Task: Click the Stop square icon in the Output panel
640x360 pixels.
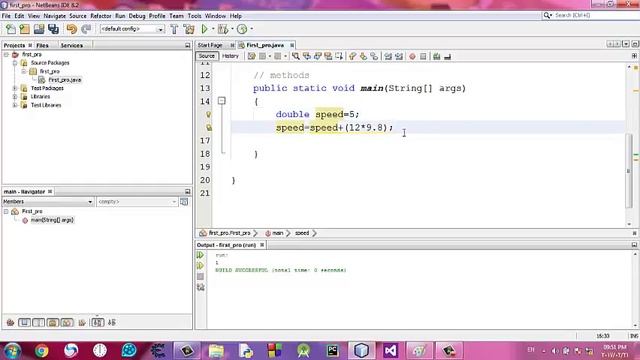Action: tap(200, 277)
